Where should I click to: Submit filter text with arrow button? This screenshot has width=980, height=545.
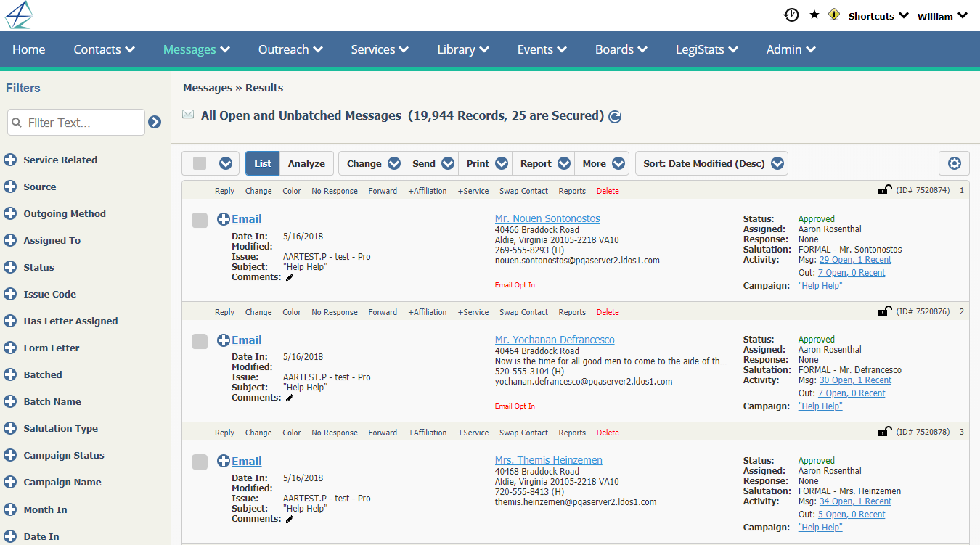tap(155, 122)
